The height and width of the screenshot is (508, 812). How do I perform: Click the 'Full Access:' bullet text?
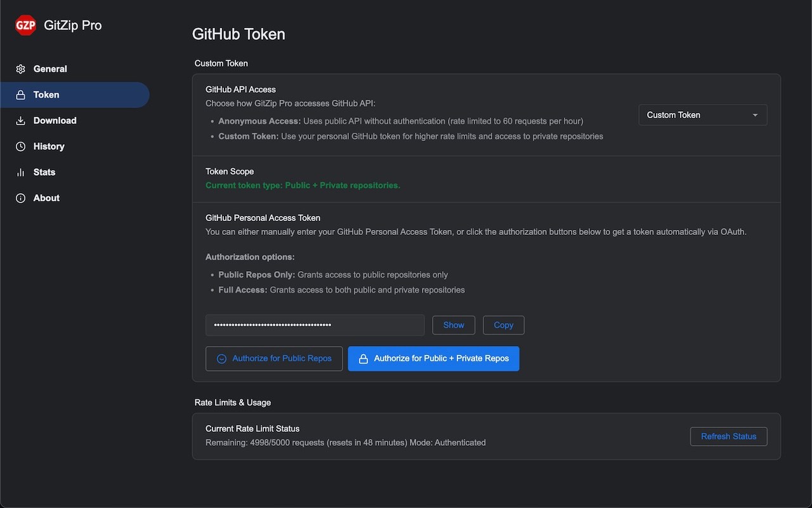[243, 290]
